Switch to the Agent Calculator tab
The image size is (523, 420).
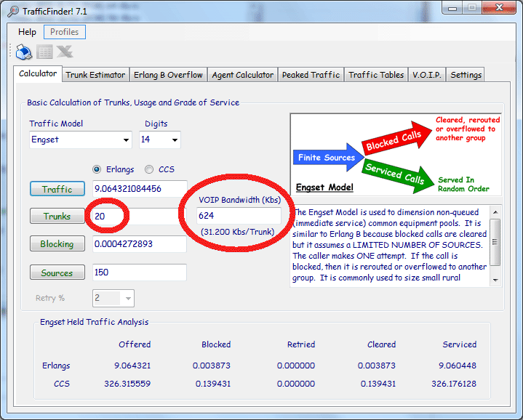pos(242,75)
